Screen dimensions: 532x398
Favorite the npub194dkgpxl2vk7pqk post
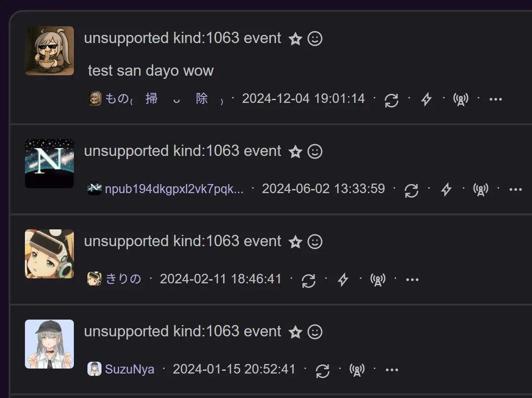pos(295,152)
